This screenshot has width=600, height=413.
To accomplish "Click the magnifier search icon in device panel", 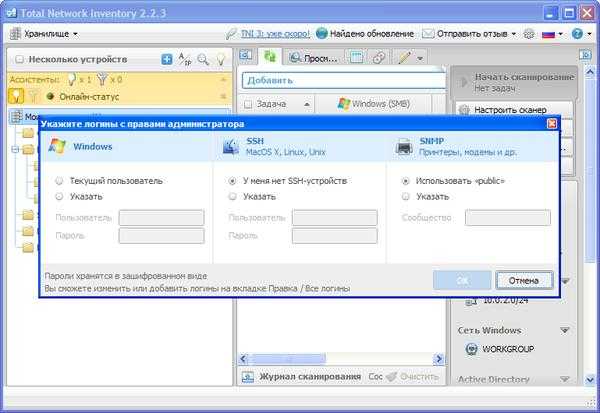I will (x=203, y=59).
